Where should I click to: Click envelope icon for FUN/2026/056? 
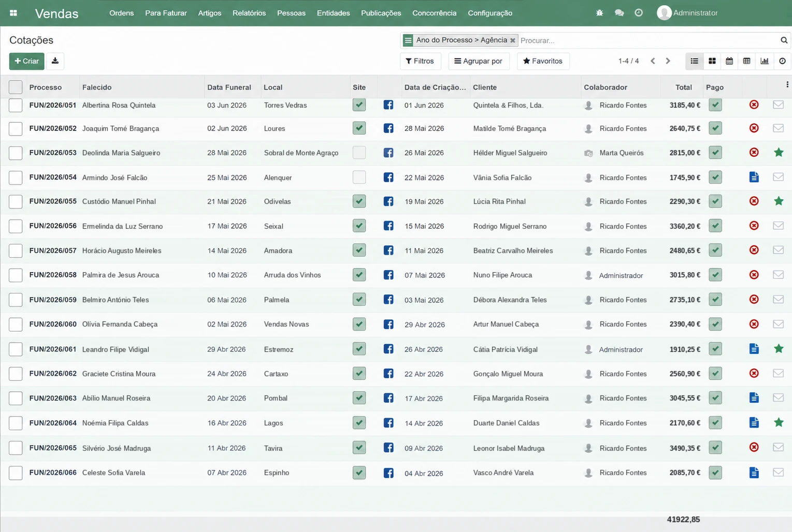click(779, 226)
